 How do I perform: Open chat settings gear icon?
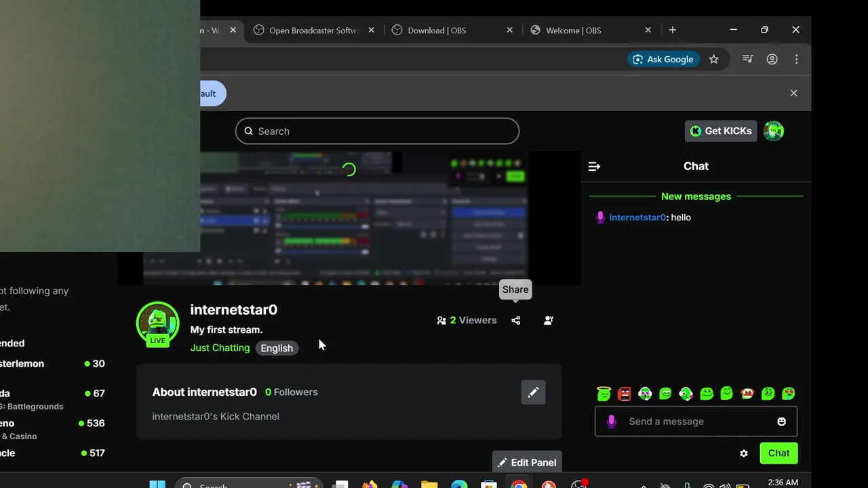744,453
